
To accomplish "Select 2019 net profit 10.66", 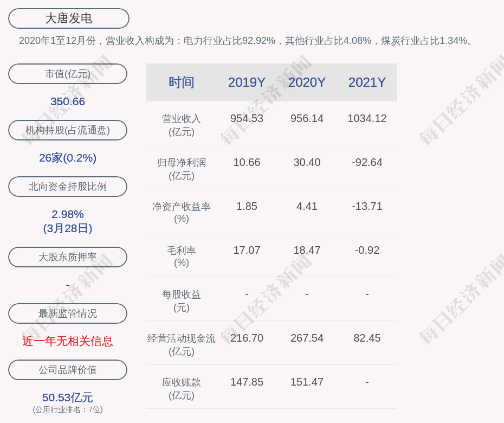I will 247,163.
